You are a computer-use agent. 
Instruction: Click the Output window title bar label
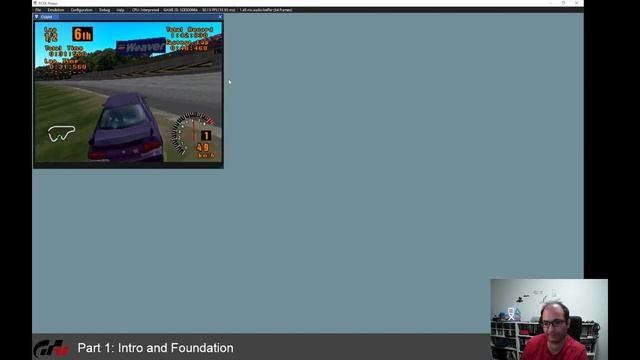pos(47,17)
